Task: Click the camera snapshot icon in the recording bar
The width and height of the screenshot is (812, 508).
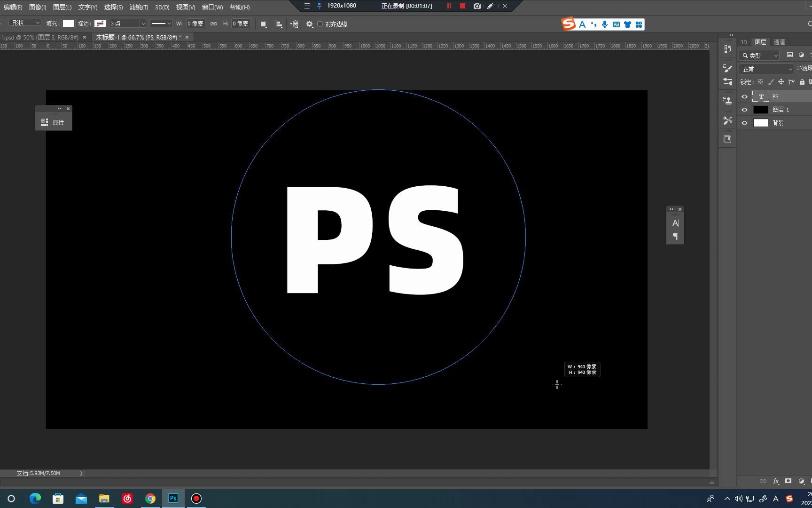Action: point(477,6)
